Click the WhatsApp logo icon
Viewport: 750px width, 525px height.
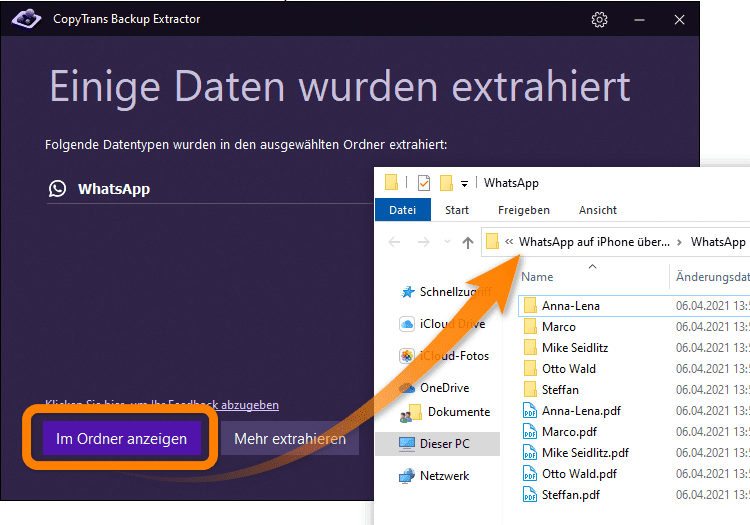point(57,189)
